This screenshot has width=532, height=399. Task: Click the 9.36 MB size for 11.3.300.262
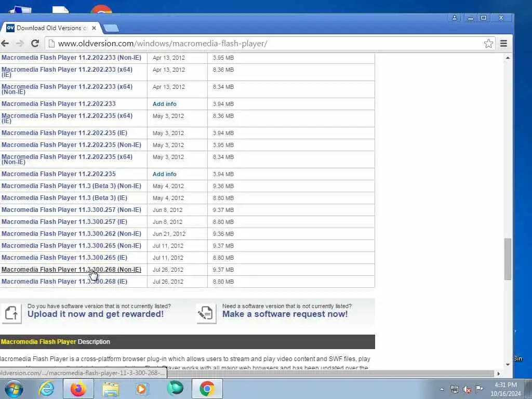click(x=223, y=234)
